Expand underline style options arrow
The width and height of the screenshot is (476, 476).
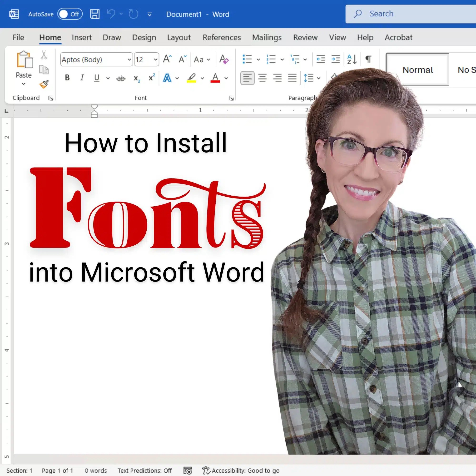point(108,78)
